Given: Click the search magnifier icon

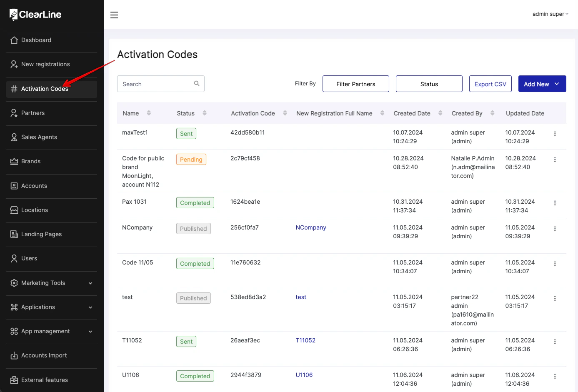Looking at the screenshot, I should (x=197, y=84).
